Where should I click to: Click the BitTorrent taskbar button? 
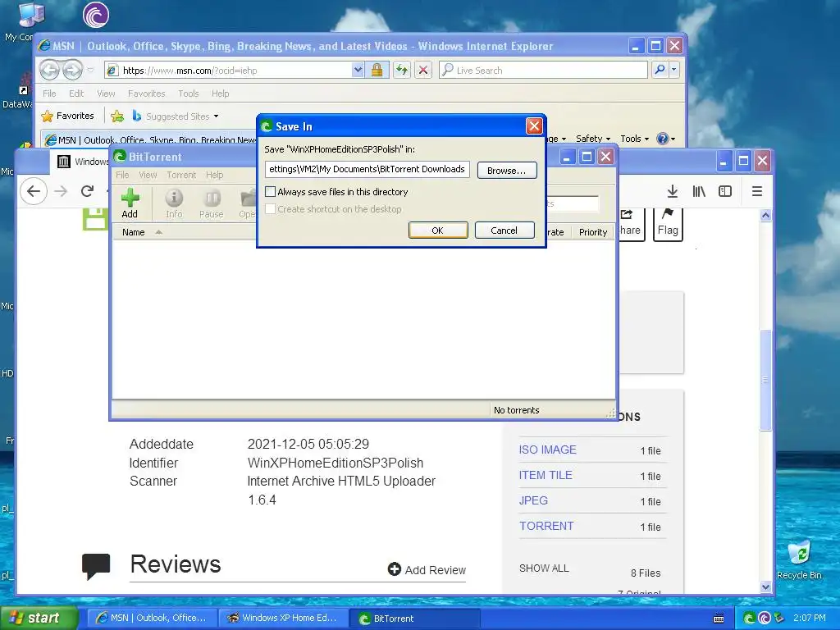coord(415,618)
